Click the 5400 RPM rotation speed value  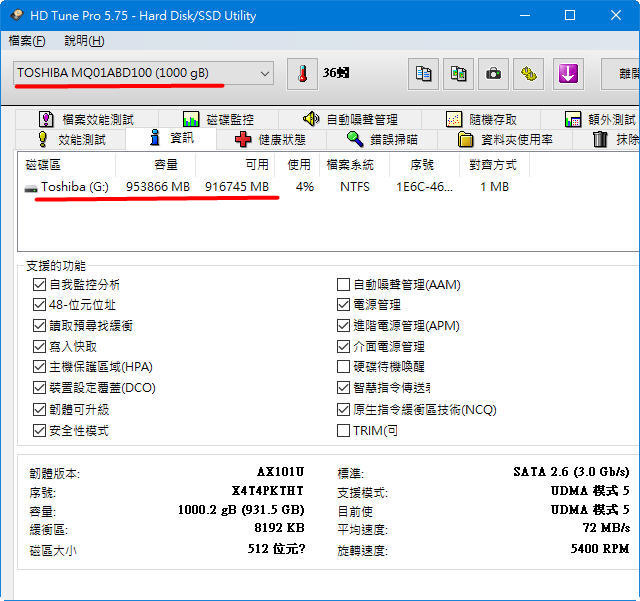(600, 548)
